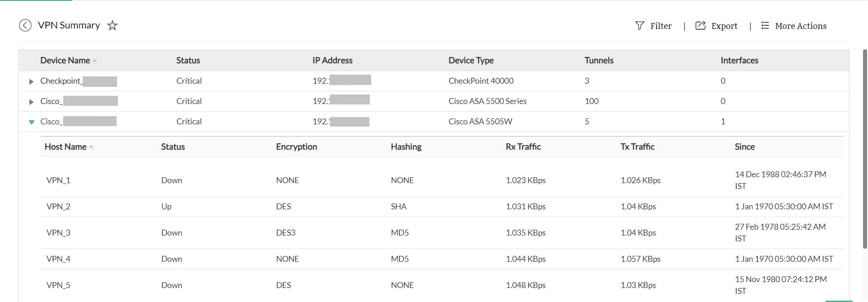Click the sort arrow next to Device Name
This screenshot has height=302, width=868.
click(x=95, y=60)
